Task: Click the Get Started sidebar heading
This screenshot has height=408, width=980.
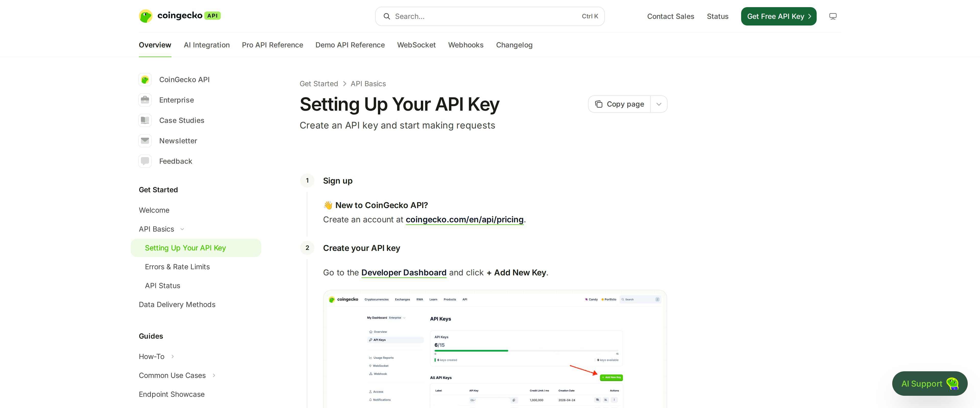Action: coord(158,190)
